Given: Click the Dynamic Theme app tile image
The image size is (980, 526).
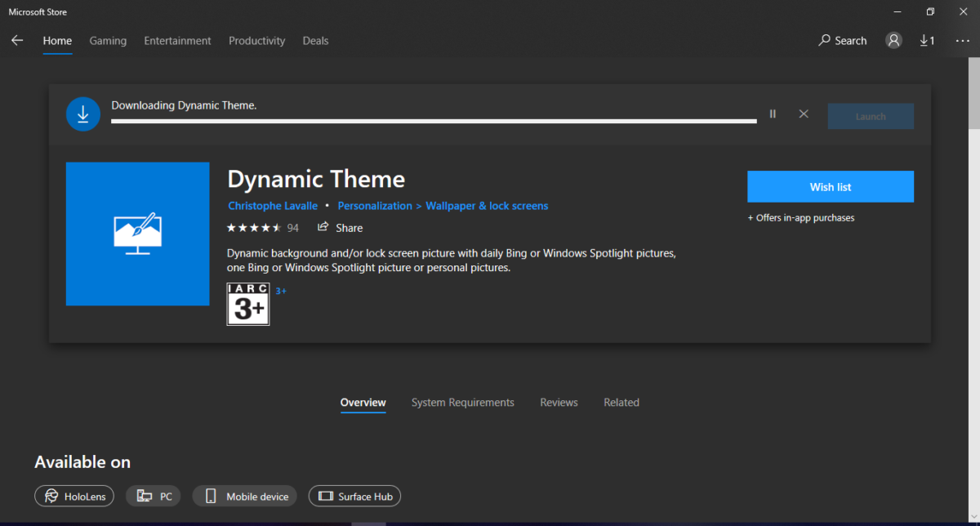Looking at the screenshot, I should (x=137, y=234).
